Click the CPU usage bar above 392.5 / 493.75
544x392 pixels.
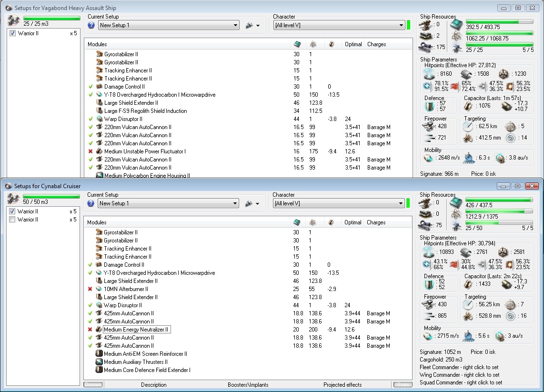(499, 21)
